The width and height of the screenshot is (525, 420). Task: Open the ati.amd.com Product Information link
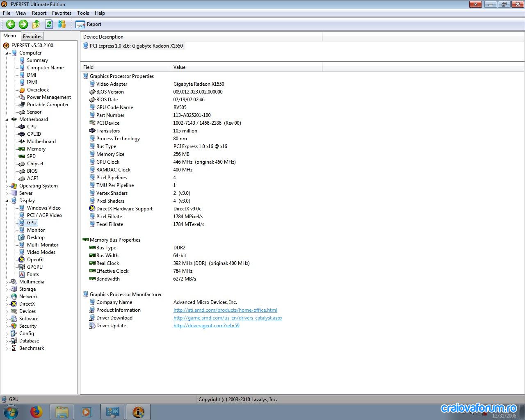click(x=225, y=310)
